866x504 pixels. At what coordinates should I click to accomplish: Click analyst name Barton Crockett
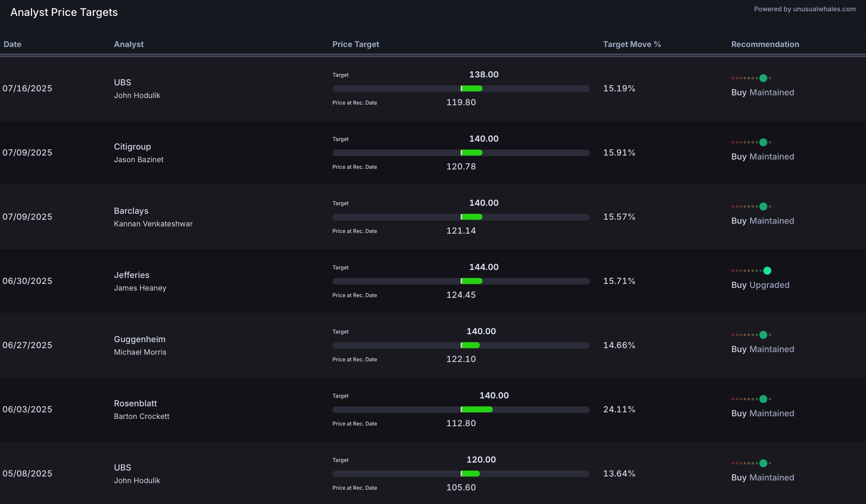pos(142,416)
